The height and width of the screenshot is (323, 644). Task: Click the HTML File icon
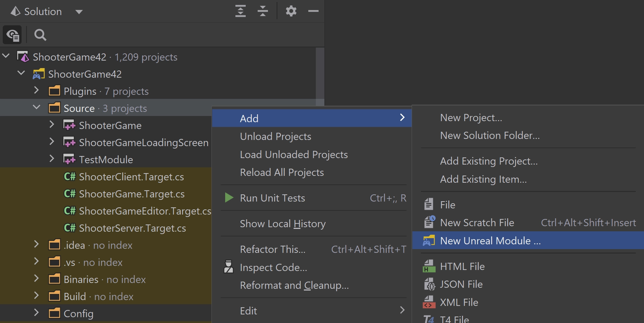[429, 266]
